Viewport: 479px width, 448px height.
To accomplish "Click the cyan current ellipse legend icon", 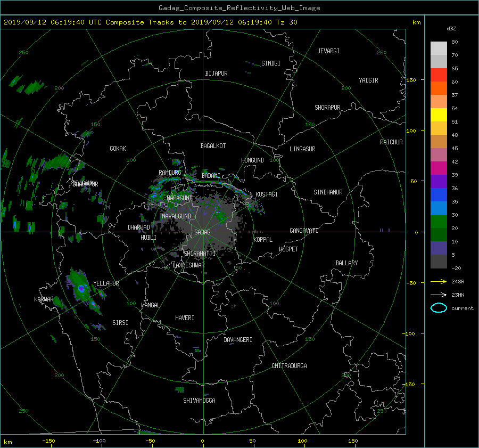I will (439, 308).
